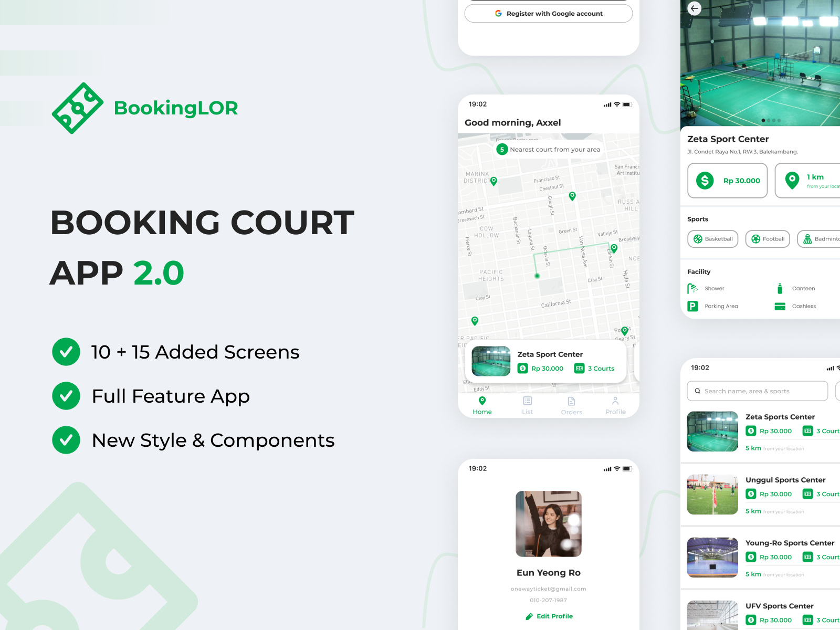Screen dimensions: 840x630
Task: Select the Basketball sport chip
Action: [713, 239]
